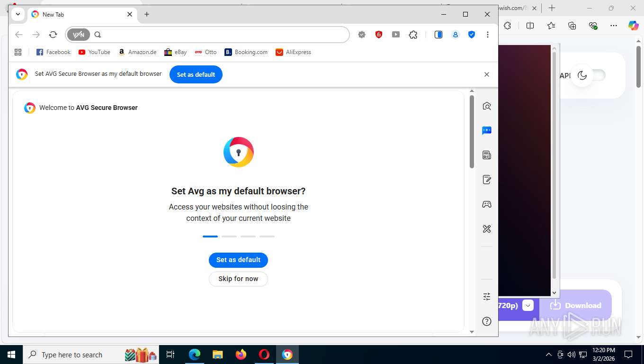Click the large Set as default button
644x364 pixels.
(238, 260)
